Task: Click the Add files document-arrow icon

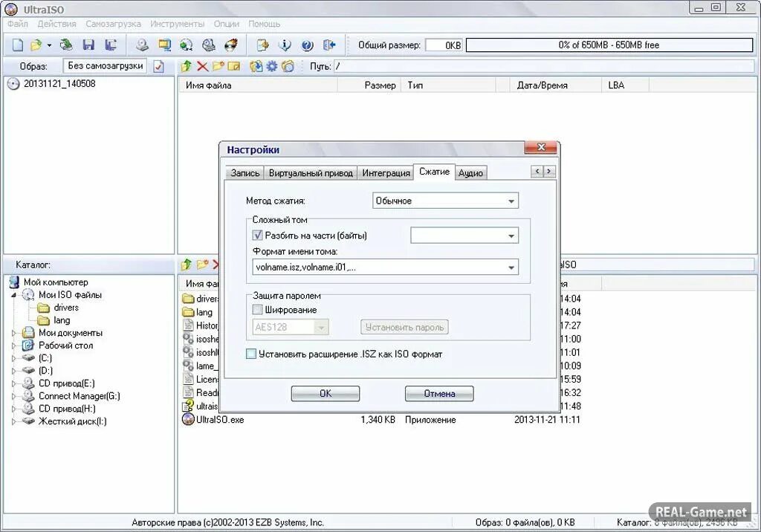Action: click(262, 45)
